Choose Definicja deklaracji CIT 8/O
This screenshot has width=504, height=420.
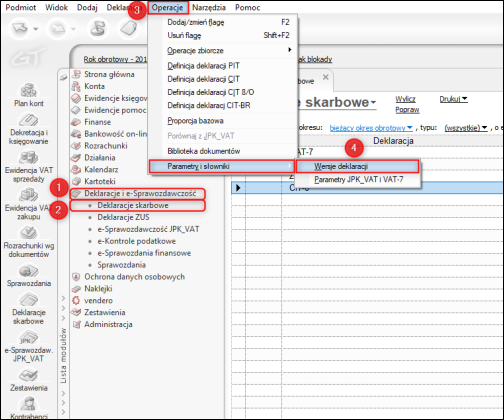pyautogui.click(x=222, y=92)
